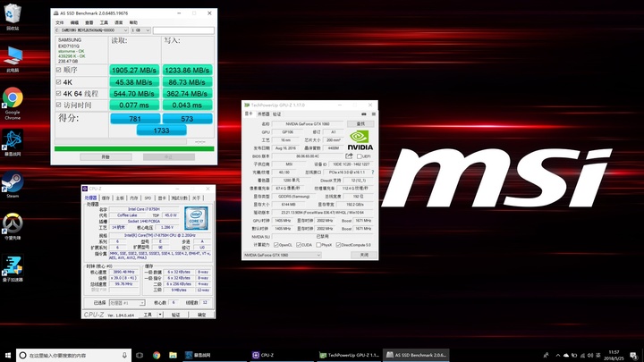Click the 查找 lookup button in GPU-Z

360,123
